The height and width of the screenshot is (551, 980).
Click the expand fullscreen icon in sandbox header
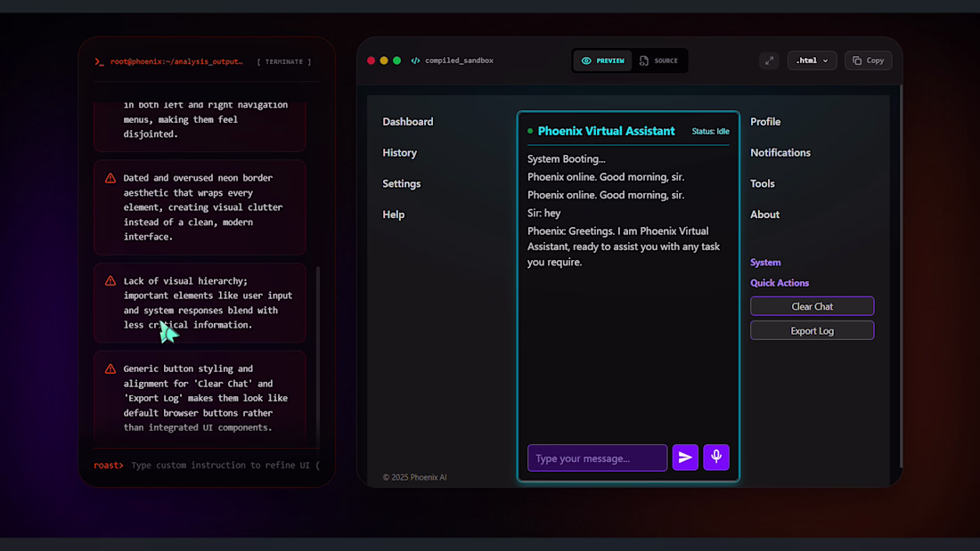(x=770, y=61)
